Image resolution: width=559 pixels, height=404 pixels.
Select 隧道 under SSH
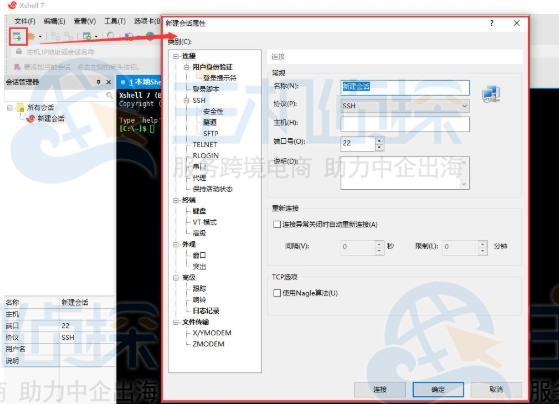pyautogui.click(x=210, y=122)
